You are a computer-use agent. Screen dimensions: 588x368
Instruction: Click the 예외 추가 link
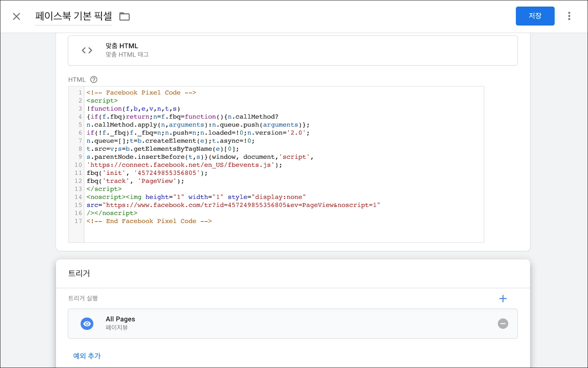[87, 356]
